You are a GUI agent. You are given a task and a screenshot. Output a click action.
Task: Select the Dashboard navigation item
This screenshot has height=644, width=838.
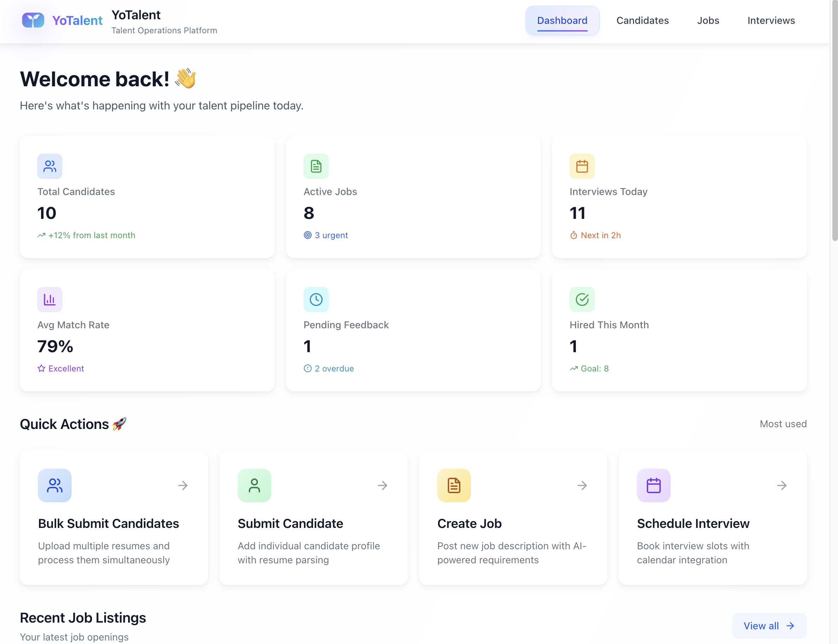click(x=561, y=20)
